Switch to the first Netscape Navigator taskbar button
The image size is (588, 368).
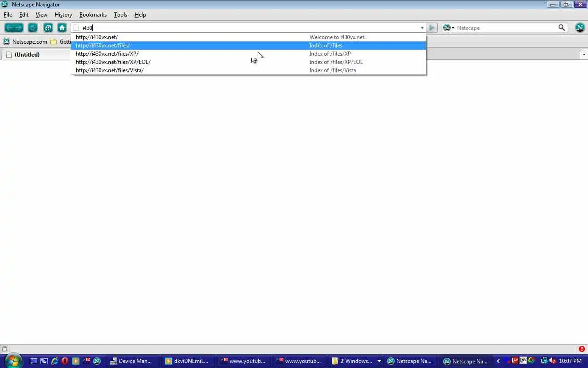pos(411,361)
